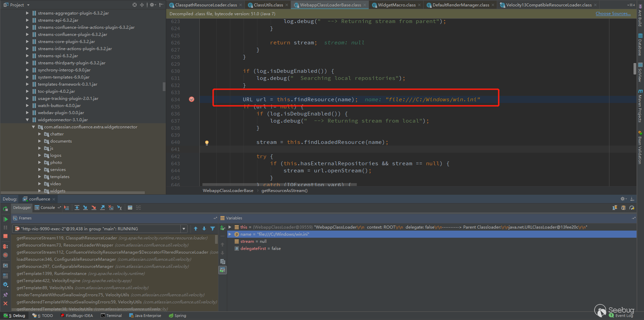This screenshot has height=320, width=644.
Task: Click View Breakpoints double red circle icon
Action: tap(5, 246)
